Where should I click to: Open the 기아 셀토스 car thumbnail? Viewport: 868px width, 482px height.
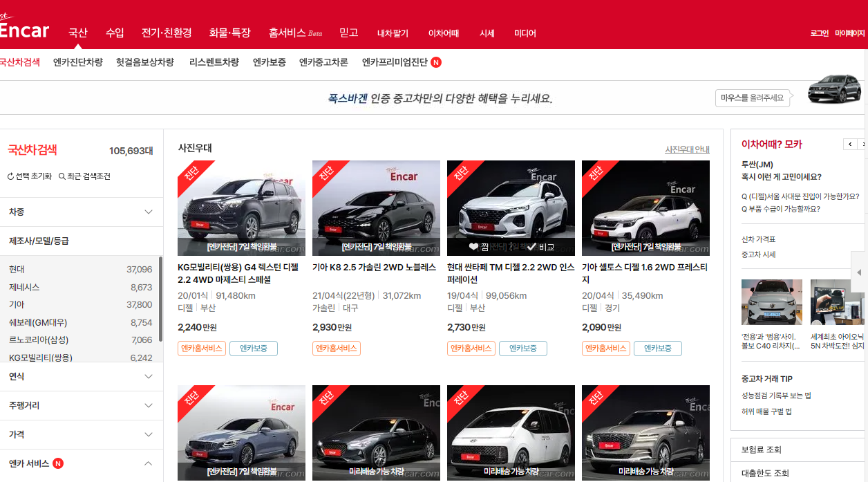point(645,208)
